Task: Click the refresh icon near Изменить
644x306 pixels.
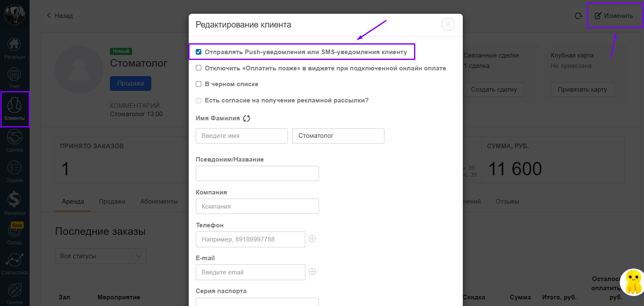Action: tap(578, 16)
